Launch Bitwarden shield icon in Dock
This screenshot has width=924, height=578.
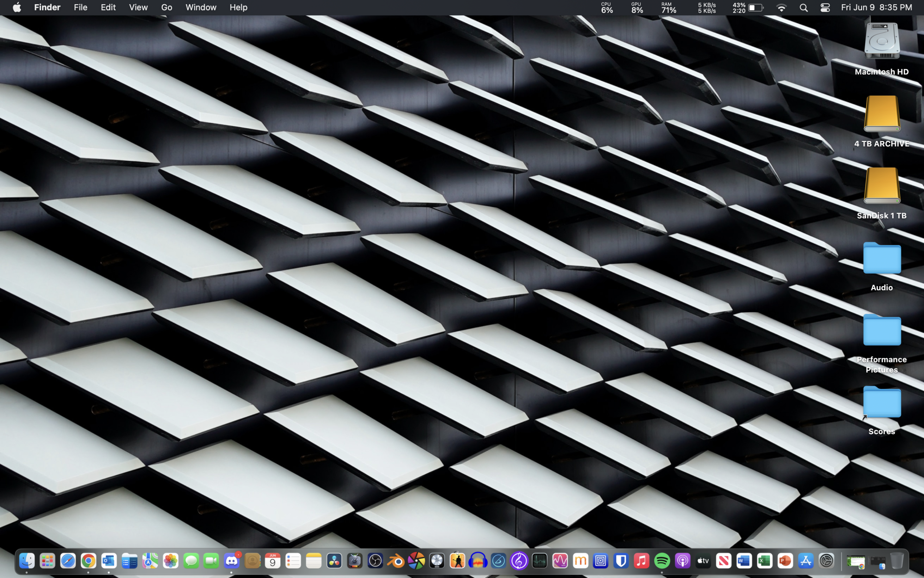[621, 561]
